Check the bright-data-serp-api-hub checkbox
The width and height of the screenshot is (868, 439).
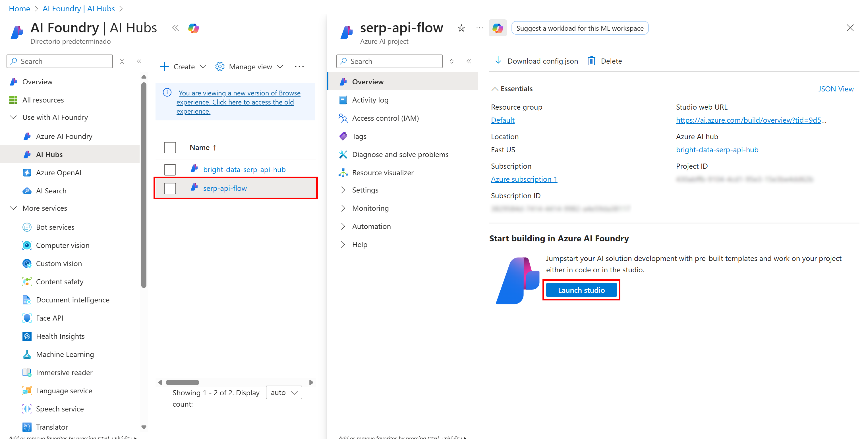[170, 169]
